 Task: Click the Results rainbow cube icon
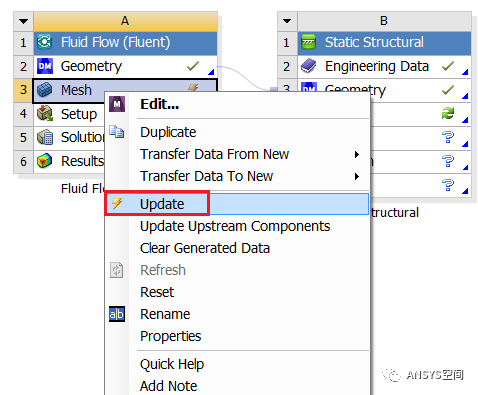pyautogui.click(x=44, y=161)
